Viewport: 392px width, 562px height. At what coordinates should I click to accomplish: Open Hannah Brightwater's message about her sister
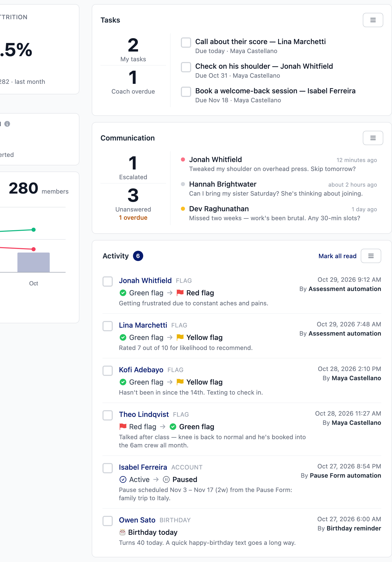[279, 189]
